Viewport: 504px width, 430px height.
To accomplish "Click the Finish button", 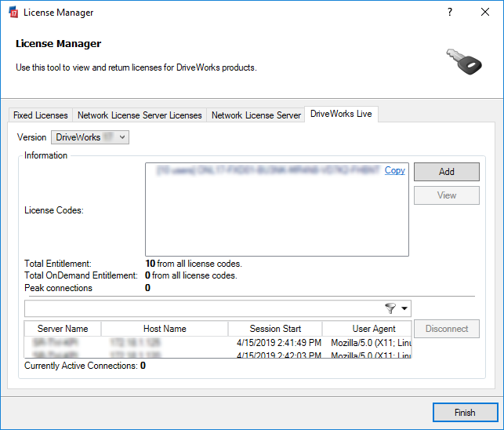I will pos(465,412).
